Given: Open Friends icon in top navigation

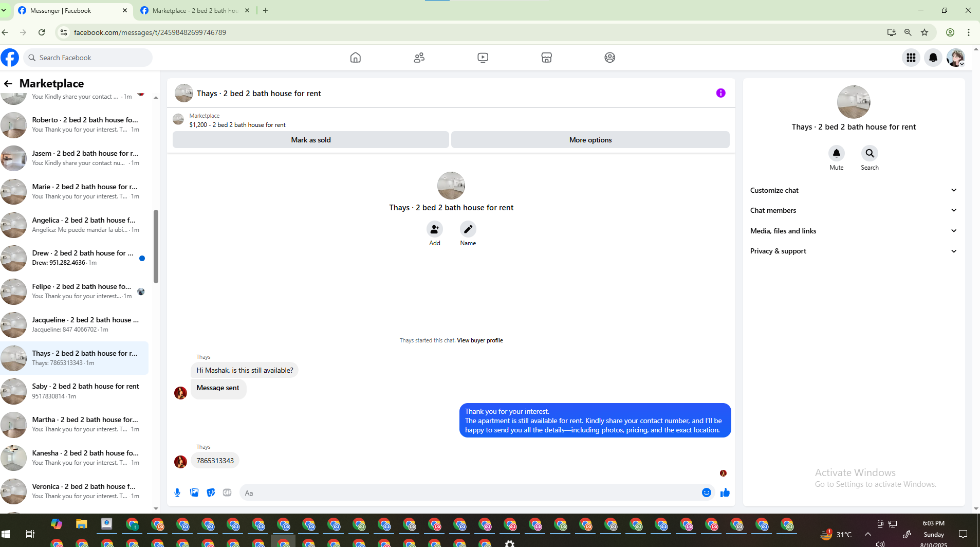Looking at the screenshot, I should click(419, 58).
